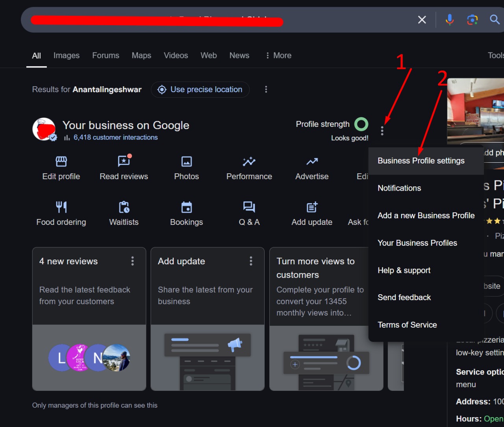Switch to the Forums tab
504x427 pixels.
[106, 56]
